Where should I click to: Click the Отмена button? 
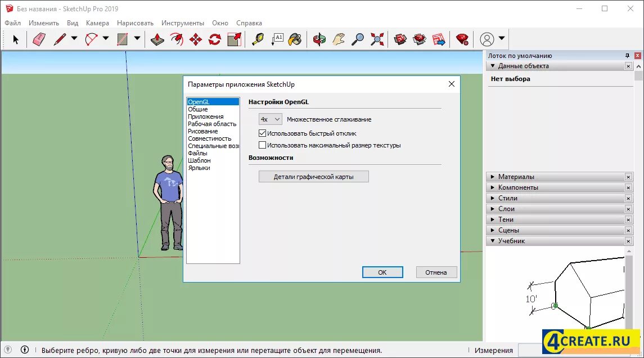[436, 272]
